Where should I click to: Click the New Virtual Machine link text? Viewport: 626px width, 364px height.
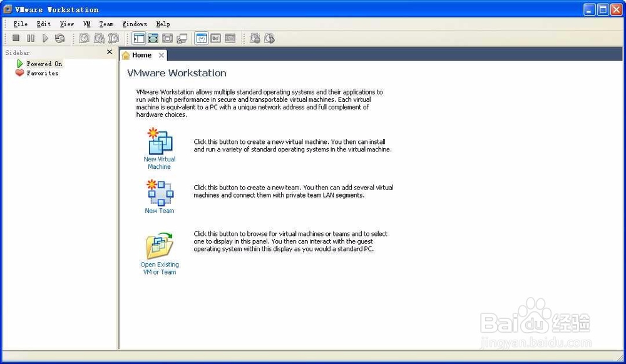tap(159, 163)
